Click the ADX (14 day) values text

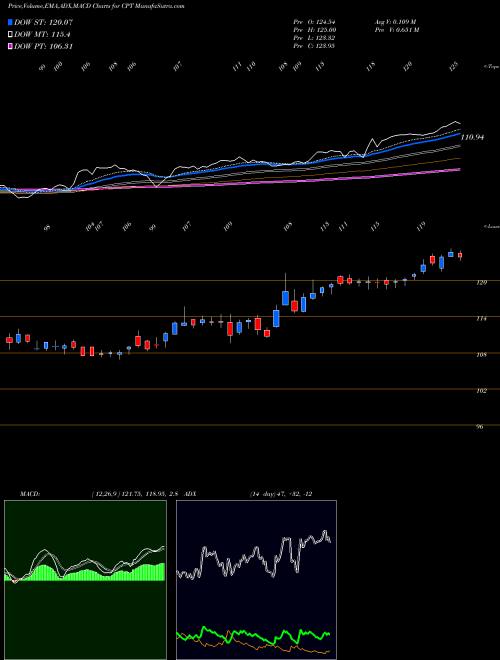281,494
